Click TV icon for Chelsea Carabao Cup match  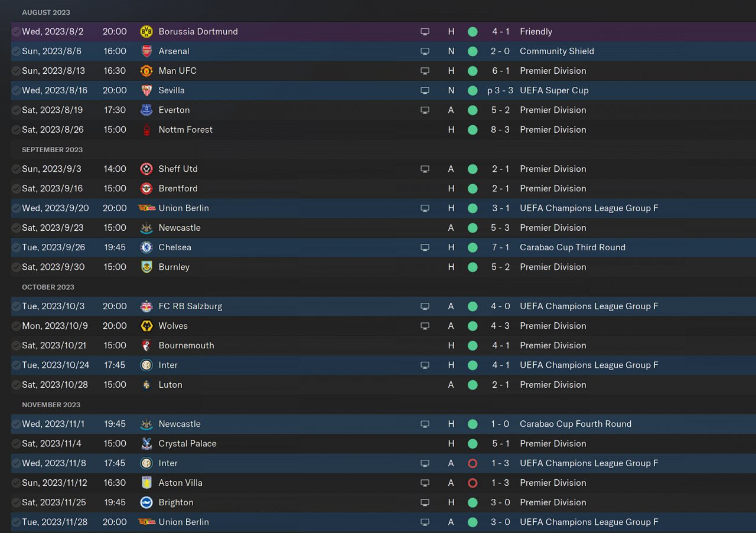tap(425, 247)
